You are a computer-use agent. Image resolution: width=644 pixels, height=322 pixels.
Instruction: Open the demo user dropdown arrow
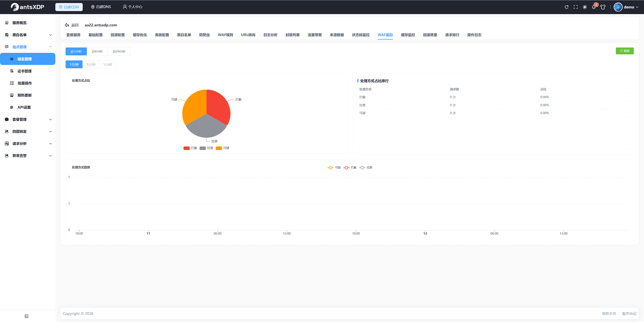[x=637, y=7]
